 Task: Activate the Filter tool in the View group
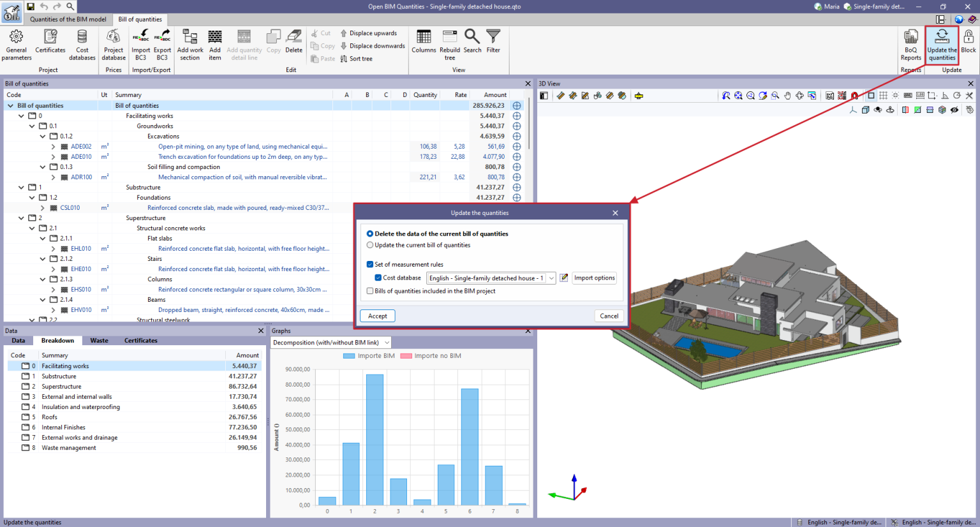point(493,43)
